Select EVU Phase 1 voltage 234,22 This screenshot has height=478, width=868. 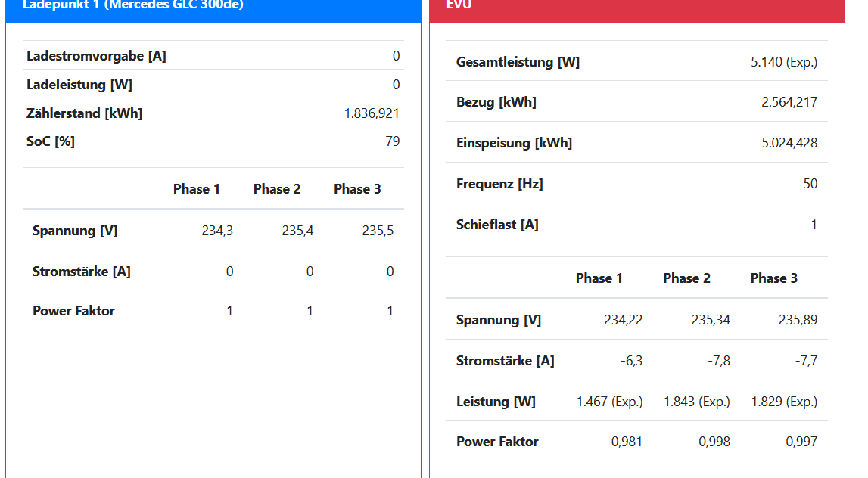tap(624, 320)
